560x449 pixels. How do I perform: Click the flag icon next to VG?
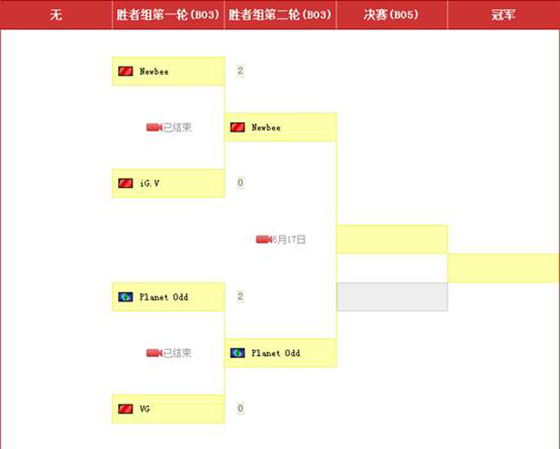pyautogui.click(x=125, y=409)
